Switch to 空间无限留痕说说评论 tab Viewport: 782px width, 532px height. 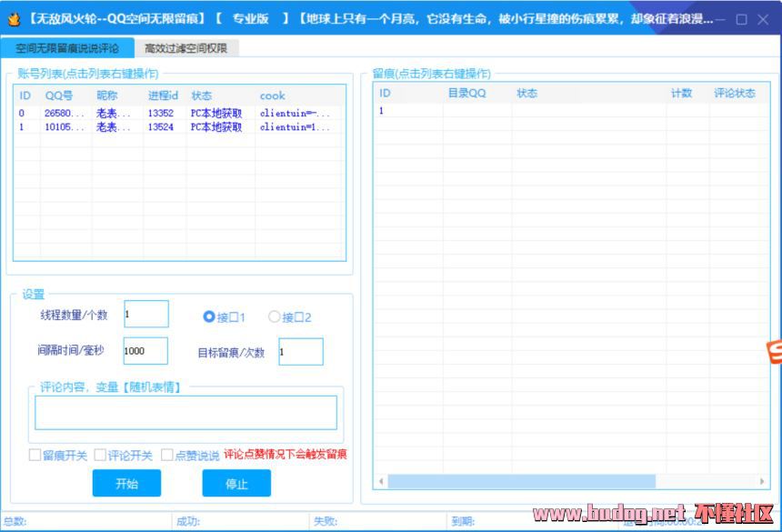(x=67, y=48)
